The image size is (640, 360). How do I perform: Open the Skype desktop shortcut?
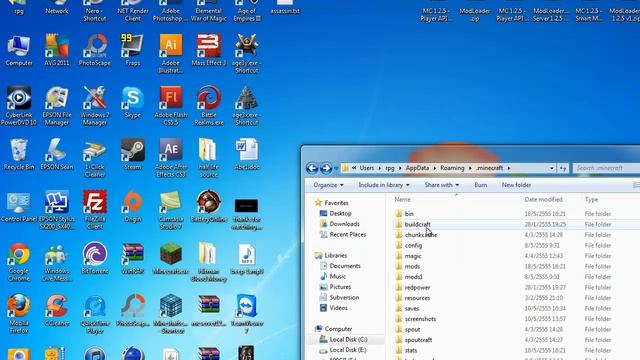[x=133, y=102]
